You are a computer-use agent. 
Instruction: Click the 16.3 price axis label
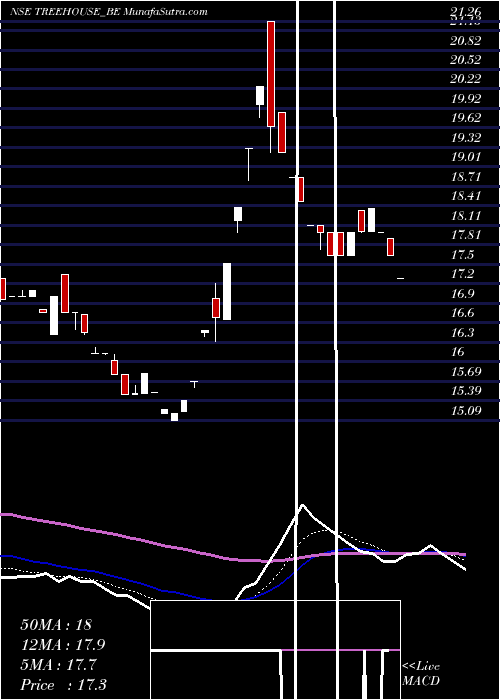point(462,332)
